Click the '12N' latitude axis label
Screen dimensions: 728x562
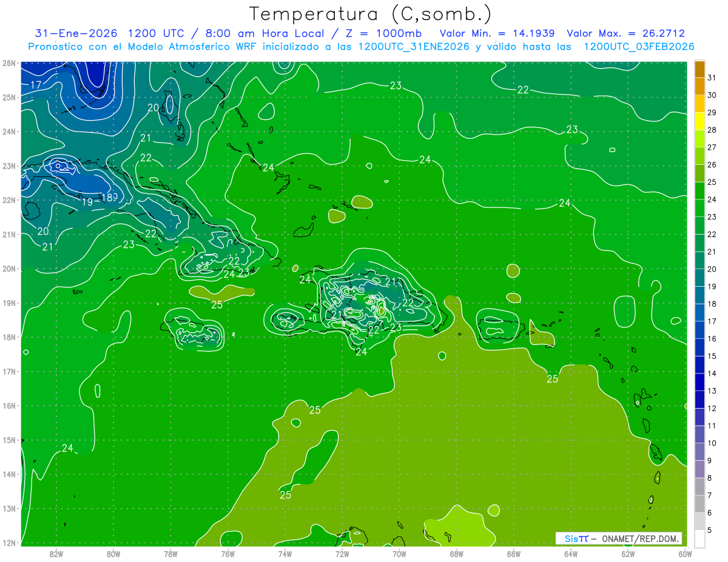(x=9, y=543)
